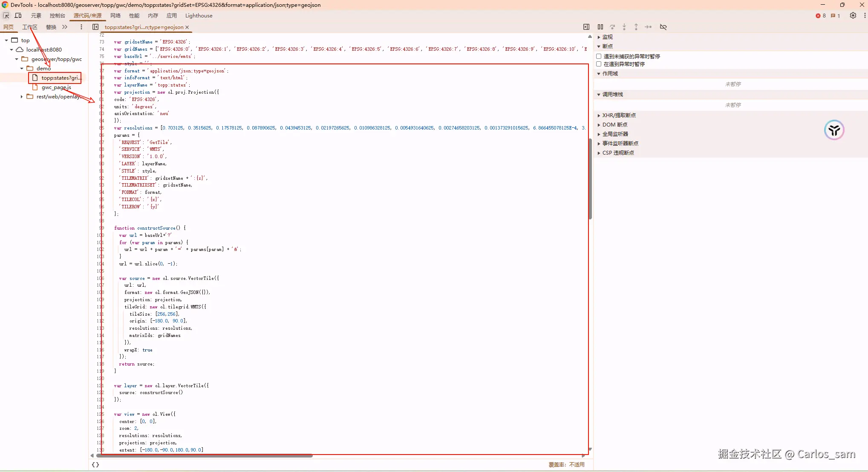This screenshot has width=868, height=472.
Task: Click deactivate breakpoints icon
Action: (x=663, y=27)
